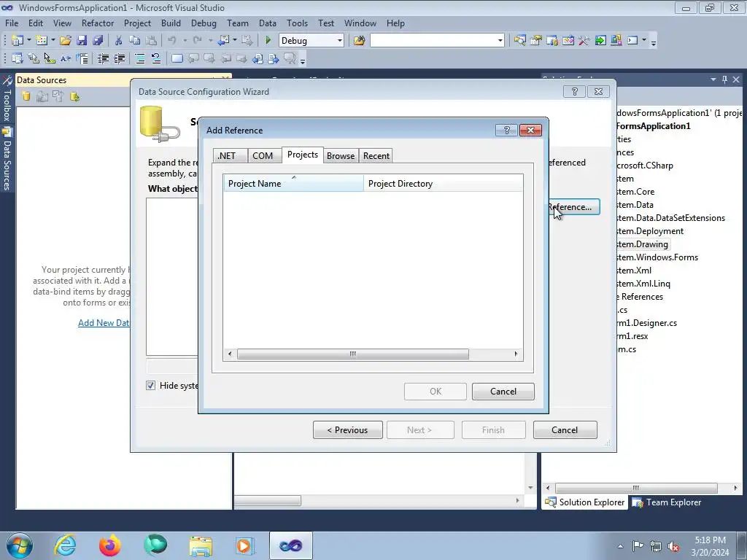The height and width of the screenshot is (560, 747).
Task: Open the Tools menu
Action: (297, 23)
